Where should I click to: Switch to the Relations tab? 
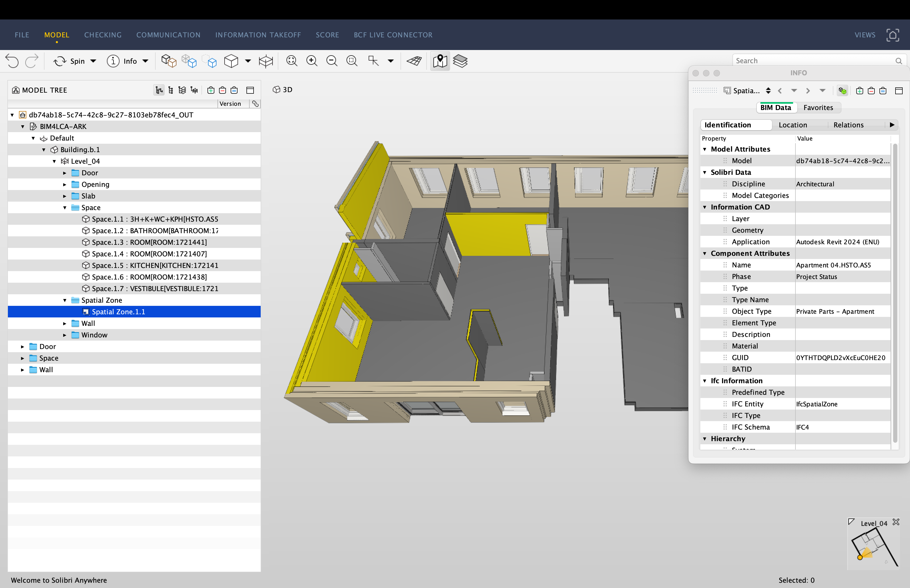pos(849,125)
